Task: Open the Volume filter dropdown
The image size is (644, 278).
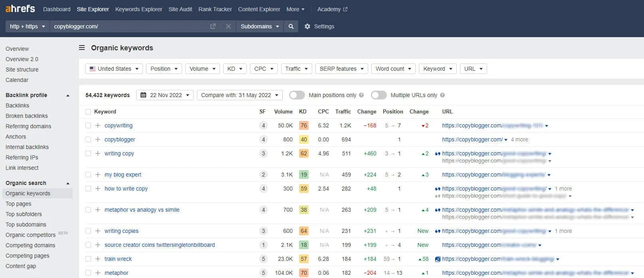Action: coord(203,69)
